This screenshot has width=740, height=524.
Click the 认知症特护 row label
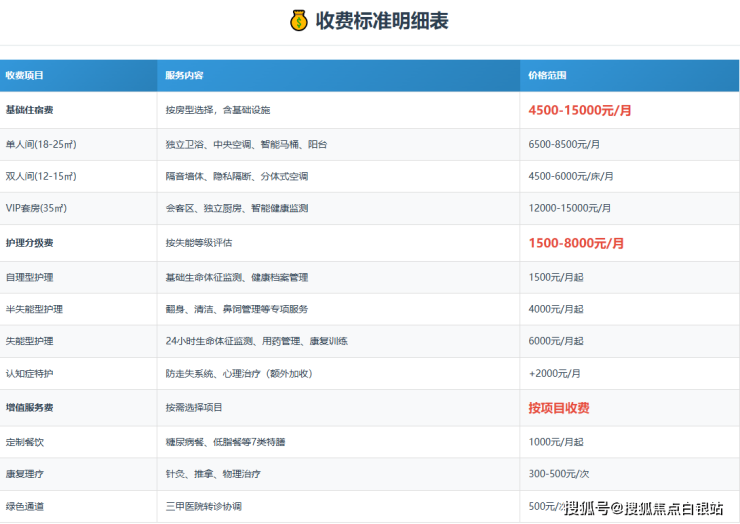click(29, 373)
